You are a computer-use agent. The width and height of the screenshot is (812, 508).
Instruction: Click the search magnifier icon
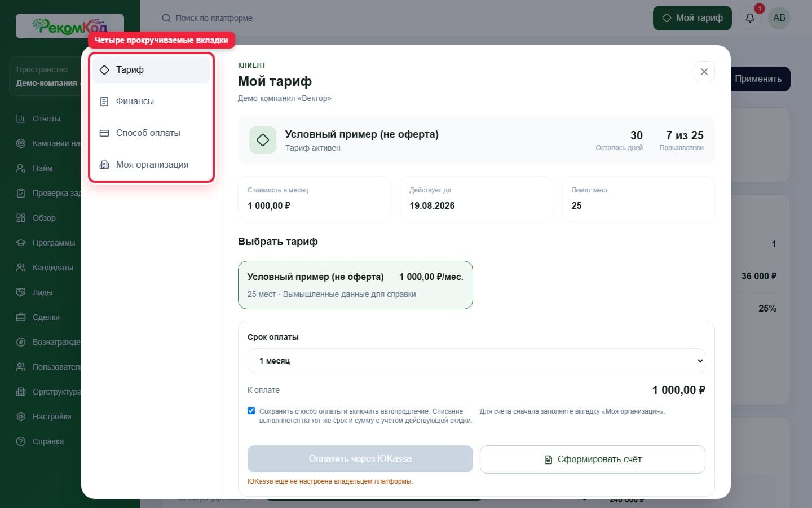click(x=166, y=18)
